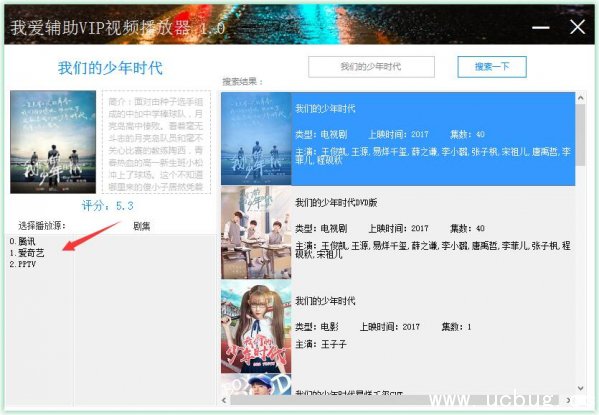The height and width of the screenshot is (415, 599).
Task: Click the partially visible fourth result poster
Action: point(256,384)
